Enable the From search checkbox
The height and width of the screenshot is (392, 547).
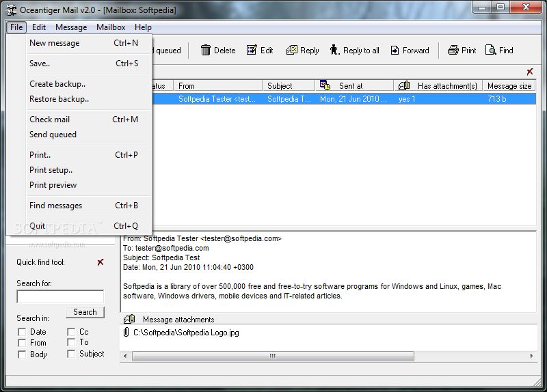point(22,343)
